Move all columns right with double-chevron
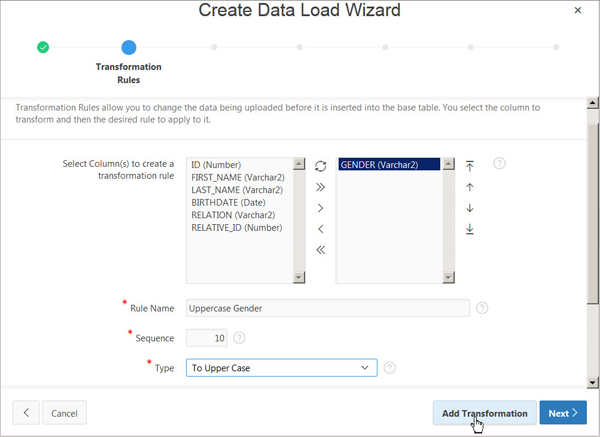This screenshot has width=600, height=437. [x=320, y=187]
